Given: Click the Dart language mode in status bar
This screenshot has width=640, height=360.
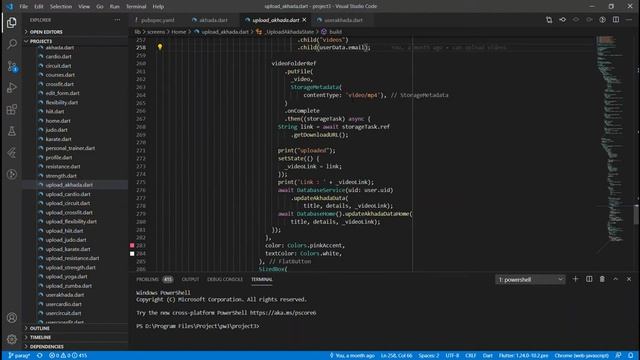Looking at the screenshot, I should click(487, 356).
